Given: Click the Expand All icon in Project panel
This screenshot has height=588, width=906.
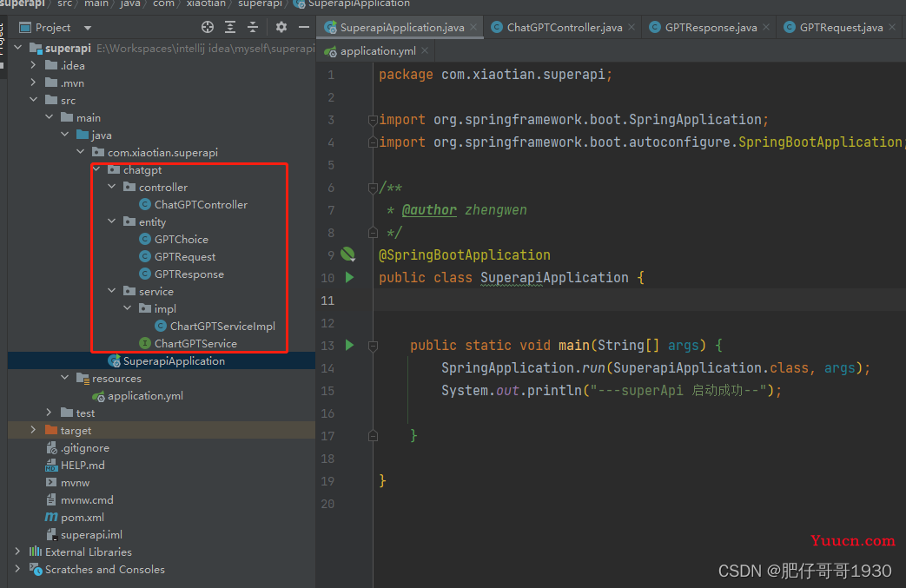Looking at the screenshot, I should 230,27.
